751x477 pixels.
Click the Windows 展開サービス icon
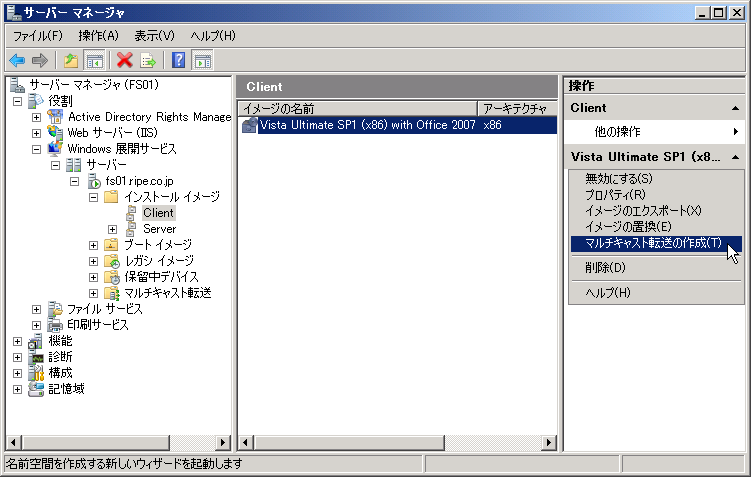55,148
